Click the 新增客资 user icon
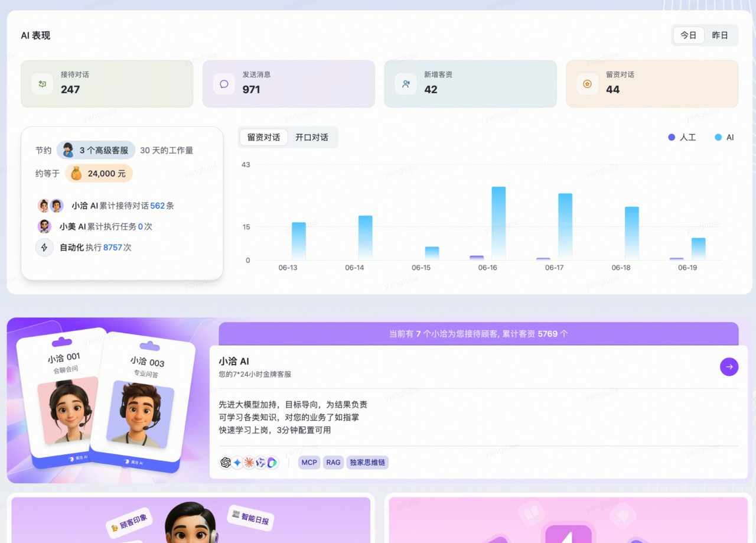This screenshot has height=543, width=756. [406, 84]
